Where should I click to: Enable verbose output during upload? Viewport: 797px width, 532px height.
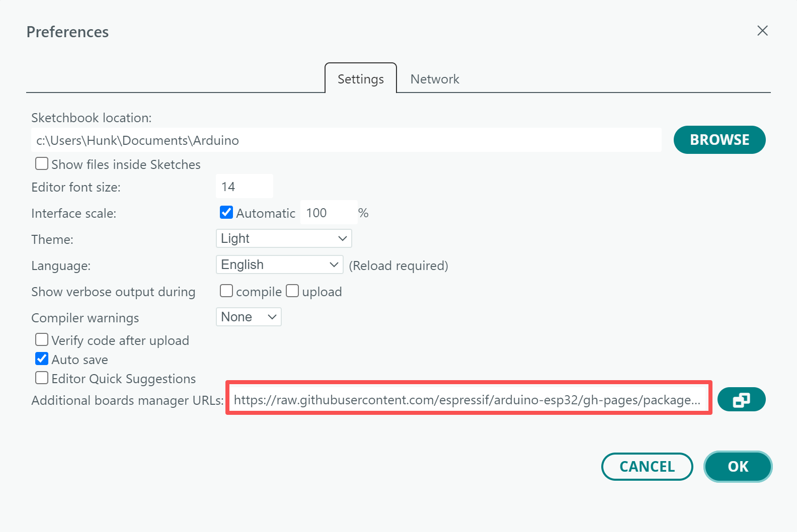tap(292, 291)
